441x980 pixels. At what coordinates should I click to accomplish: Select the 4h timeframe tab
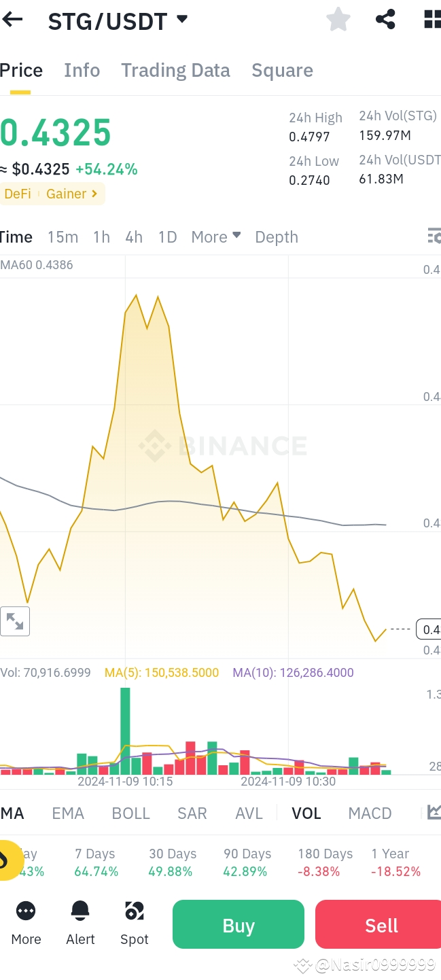pos(134,237)
